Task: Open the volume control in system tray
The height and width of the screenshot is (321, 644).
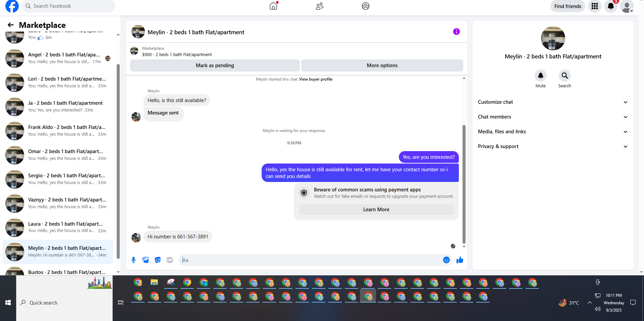Action: 597,309
